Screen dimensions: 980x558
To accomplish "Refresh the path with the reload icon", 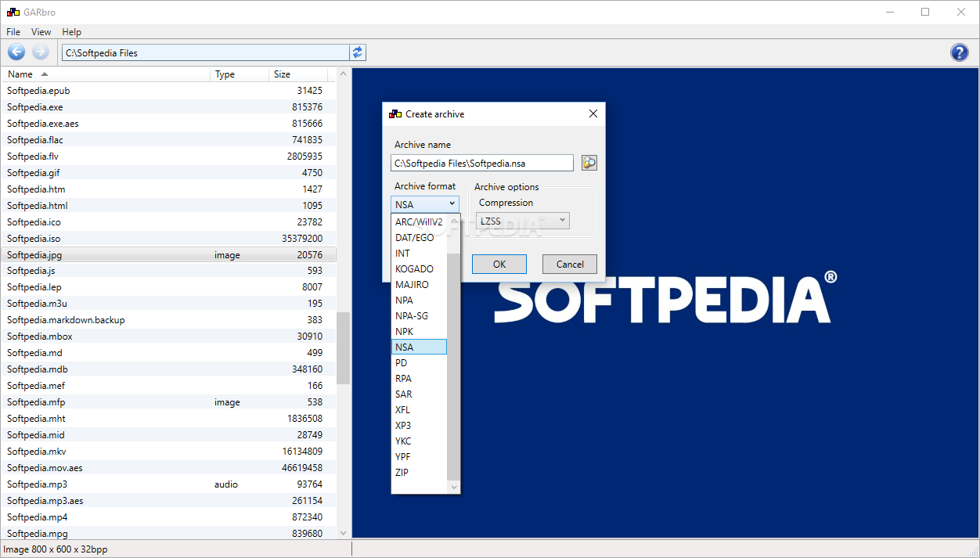I will (358, 52).
